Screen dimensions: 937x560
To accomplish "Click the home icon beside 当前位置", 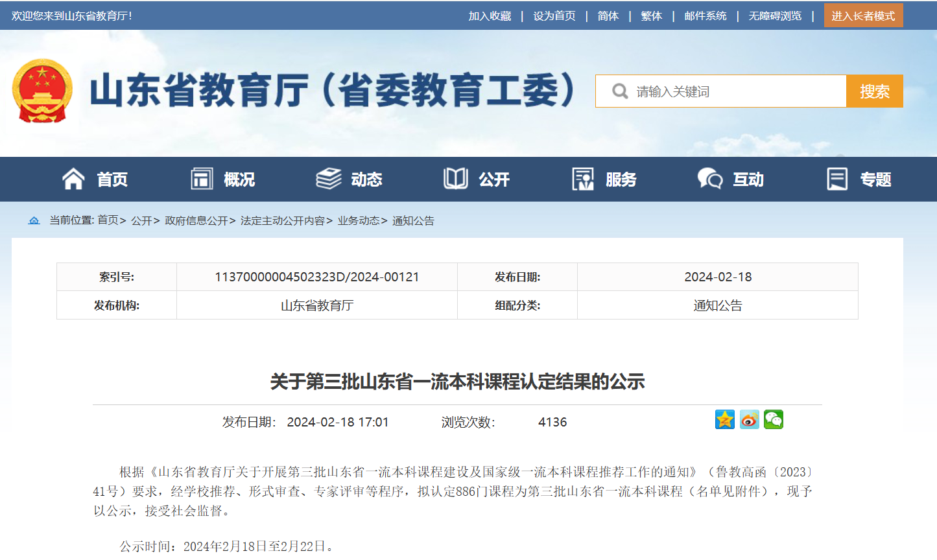I will coord(34,221).
